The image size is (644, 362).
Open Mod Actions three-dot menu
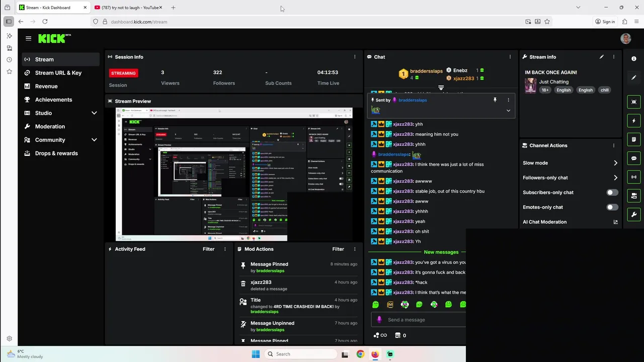[x=355, y=249]
